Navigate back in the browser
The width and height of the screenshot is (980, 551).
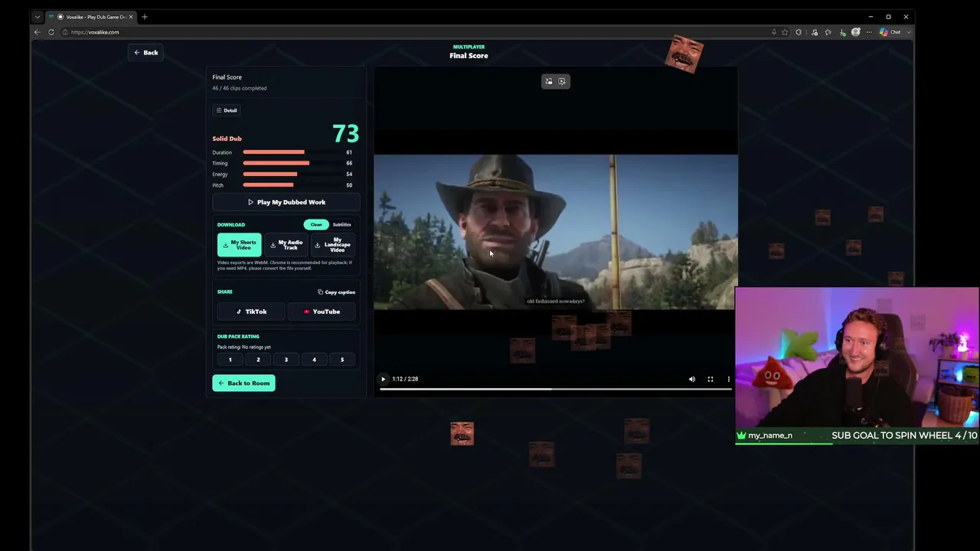[37, 32]
